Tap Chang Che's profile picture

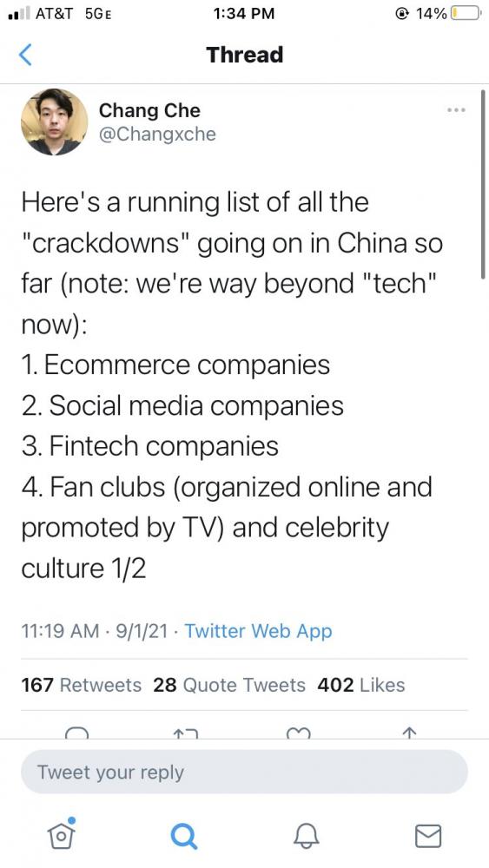(54, 122)
